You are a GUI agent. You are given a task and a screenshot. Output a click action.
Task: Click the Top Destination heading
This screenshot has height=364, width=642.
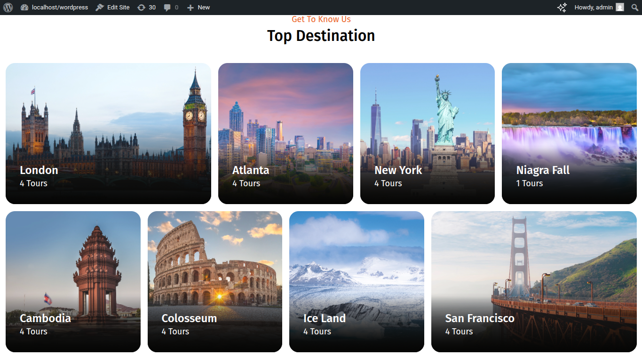pyautogui.click(x=321, y=36)
